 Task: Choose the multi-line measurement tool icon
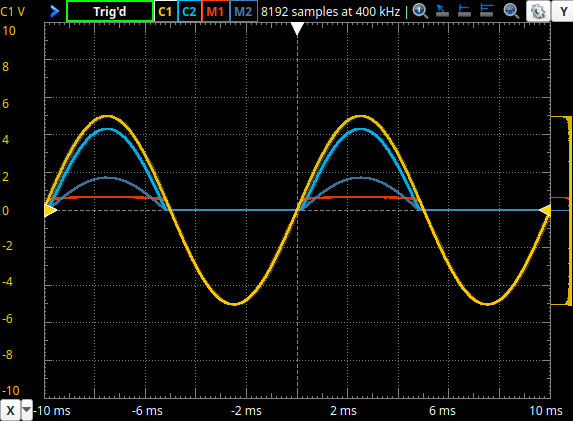(x=487, y=11)
